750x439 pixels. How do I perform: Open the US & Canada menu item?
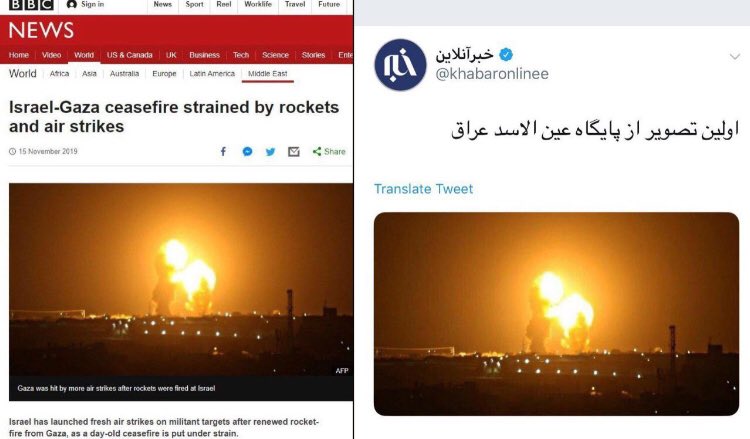click(130, 55)
